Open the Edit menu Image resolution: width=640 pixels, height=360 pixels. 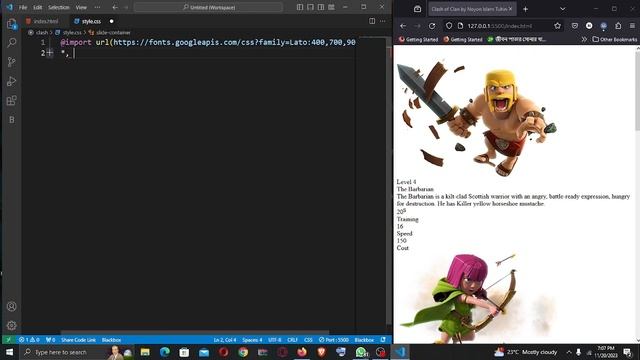[x=38, y=7]
